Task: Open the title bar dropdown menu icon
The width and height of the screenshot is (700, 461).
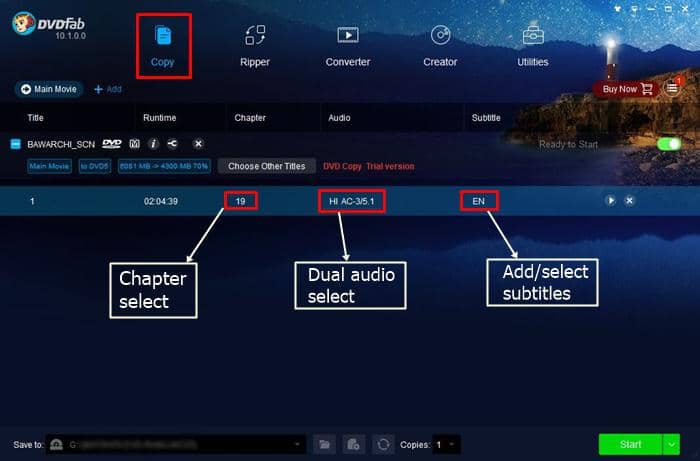Action: point(634,8)
